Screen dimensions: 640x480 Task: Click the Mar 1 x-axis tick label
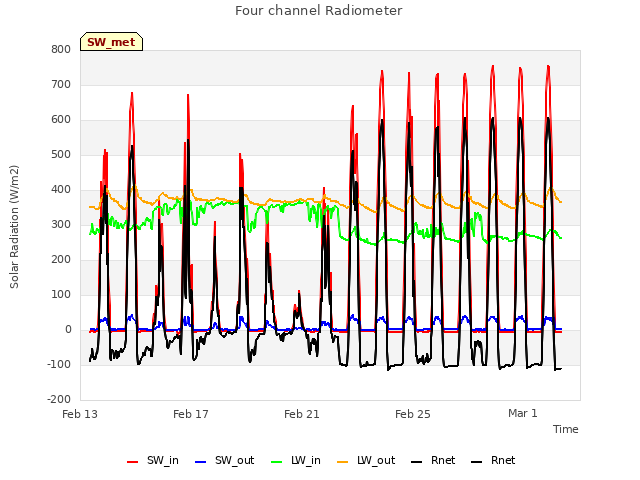point(523,413)
